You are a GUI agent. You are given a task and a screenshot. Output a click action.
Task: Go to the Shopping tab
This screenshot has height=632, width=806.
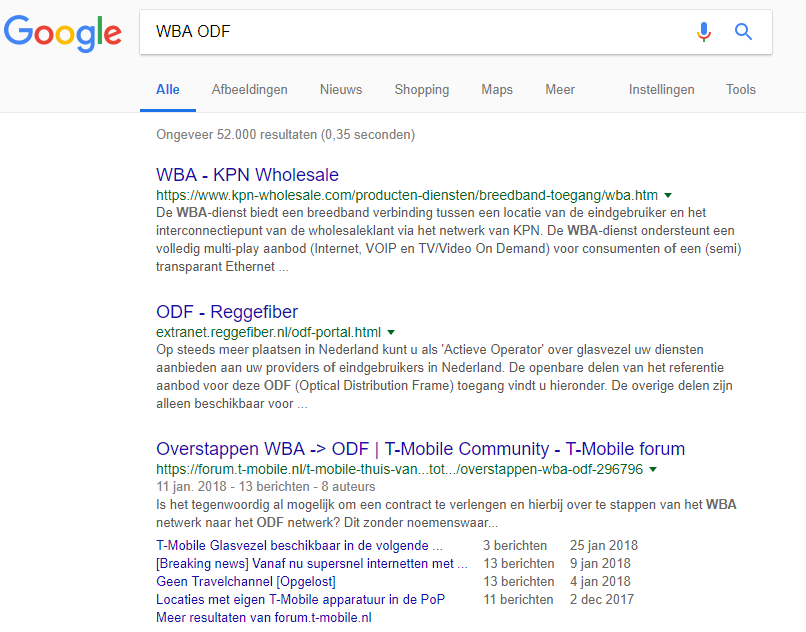422,89
